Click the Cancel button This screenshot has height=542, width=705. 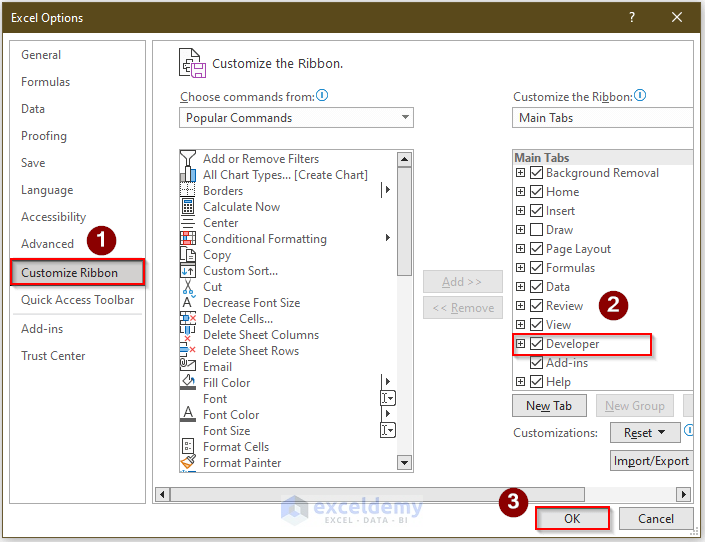coord(656,519)
